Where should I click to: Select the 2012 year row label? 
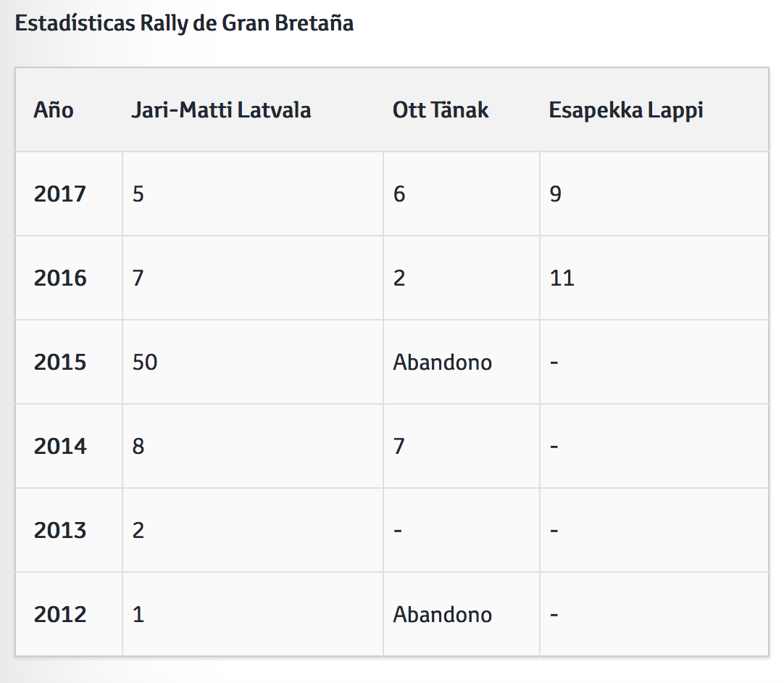tap(59, 615)
